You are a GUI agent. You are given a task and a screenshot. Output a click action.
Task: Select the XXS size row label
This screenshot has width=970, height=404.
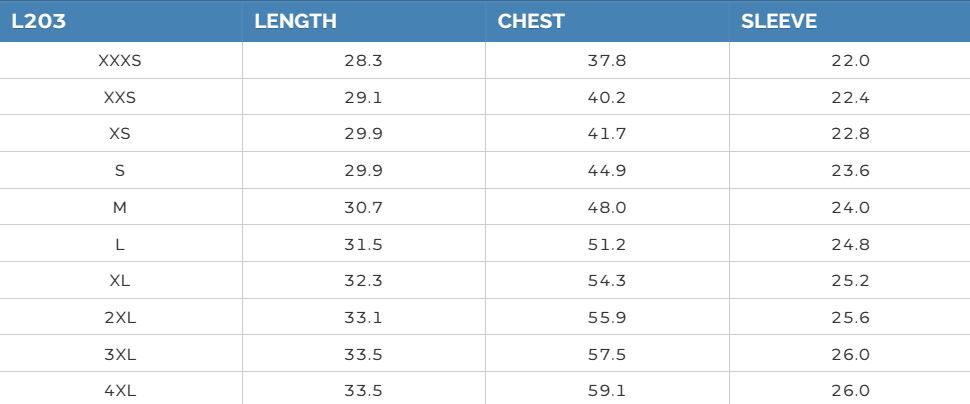[120, 98]
